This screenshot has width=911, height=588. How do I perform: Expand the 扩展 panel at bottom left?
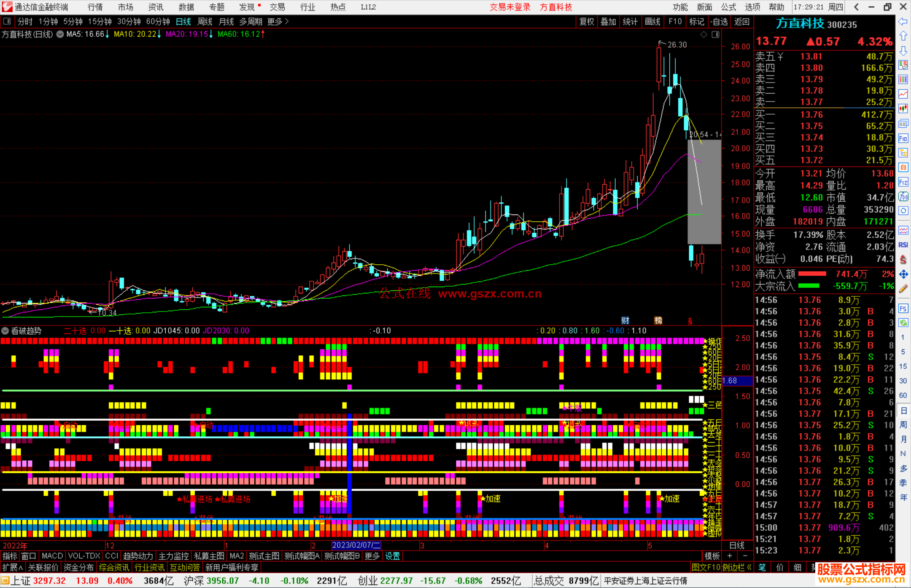pyautogui.click(x=12, y=568)
